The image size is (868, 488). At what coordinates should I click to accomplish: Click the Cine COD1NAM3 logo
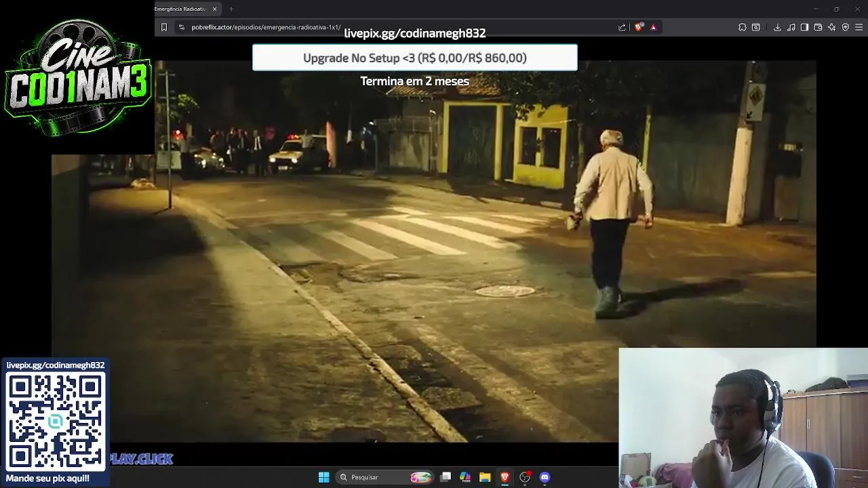pyautogui.click(x=77, y=77)
